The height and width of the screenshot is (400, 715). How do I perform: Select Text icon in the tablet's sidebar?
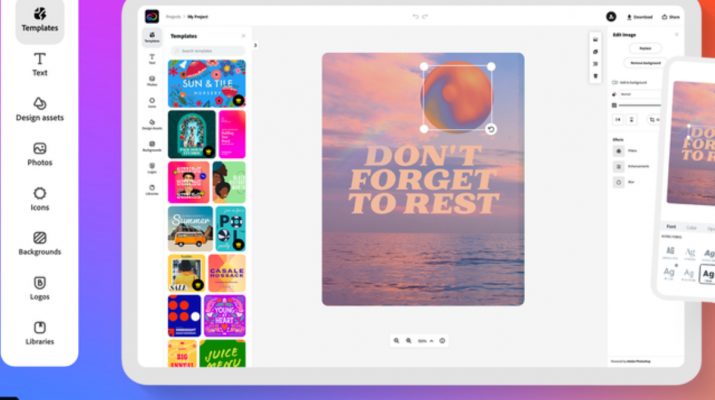pos(152,59)
